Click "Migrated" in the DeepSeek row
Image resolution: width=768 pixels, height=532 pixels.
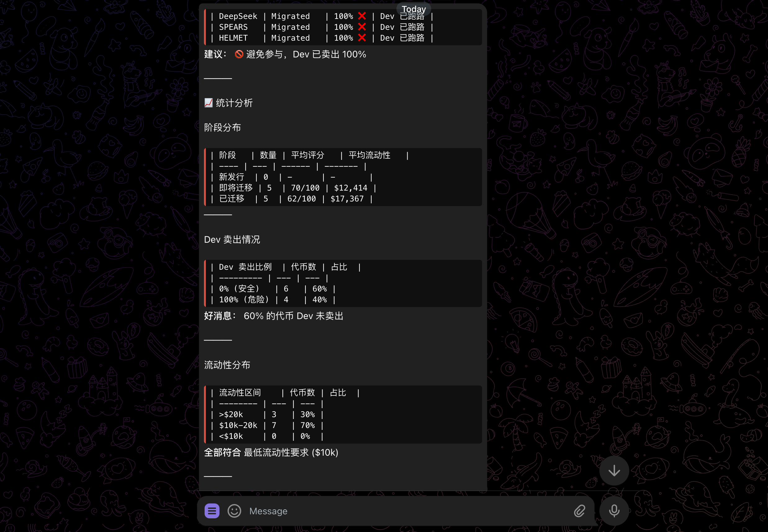coord(291,16)
